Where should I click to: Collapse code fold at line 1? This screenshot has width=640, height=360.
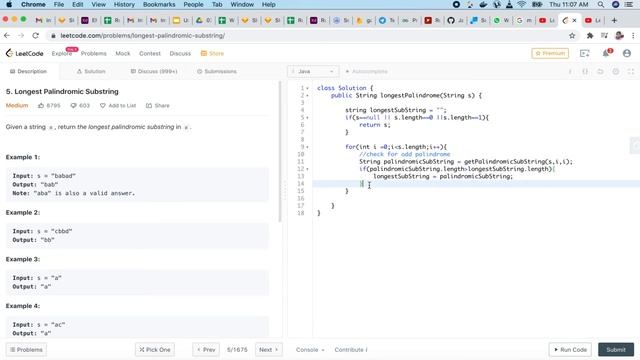(x=307, y=88)
